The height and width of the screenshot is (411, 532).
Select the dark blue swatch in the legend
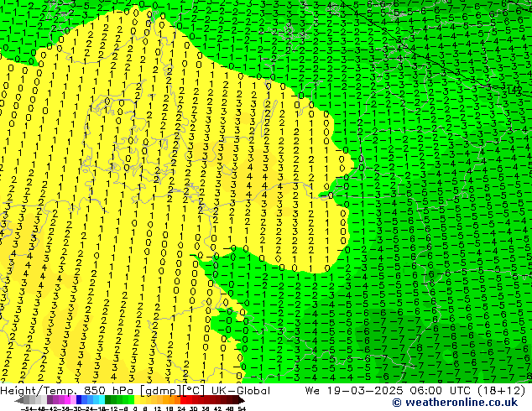(79, 400)
